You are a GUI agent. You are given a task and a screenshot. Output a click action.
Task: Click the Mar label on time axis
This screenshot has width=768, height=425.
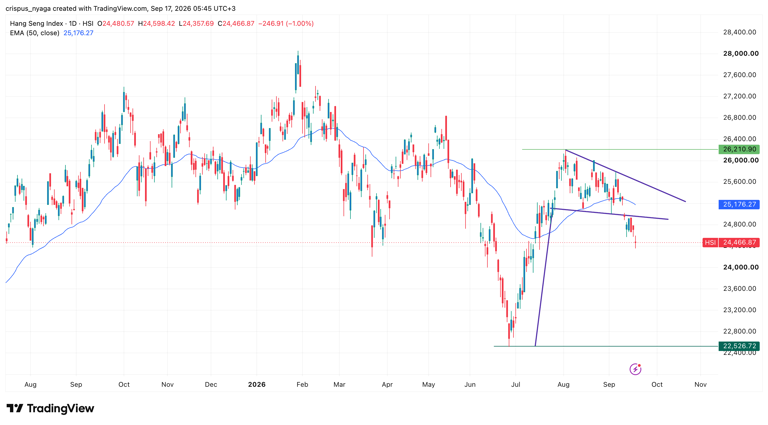tap(339, 384)
